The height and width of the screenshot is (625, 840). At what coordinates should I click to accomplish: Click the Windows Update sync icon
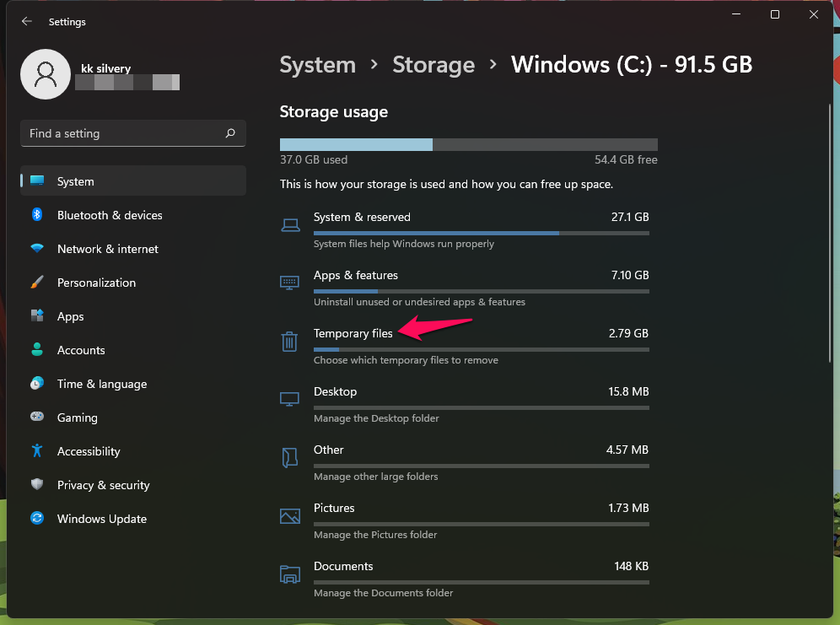pyautogui.click(x=37, y=519)
